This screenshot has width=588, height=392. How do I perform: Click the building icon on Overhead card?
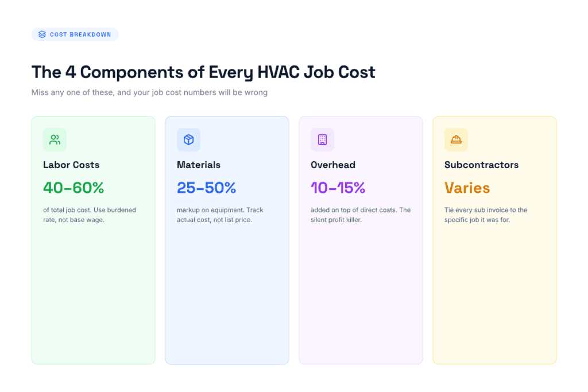[322, 139]
